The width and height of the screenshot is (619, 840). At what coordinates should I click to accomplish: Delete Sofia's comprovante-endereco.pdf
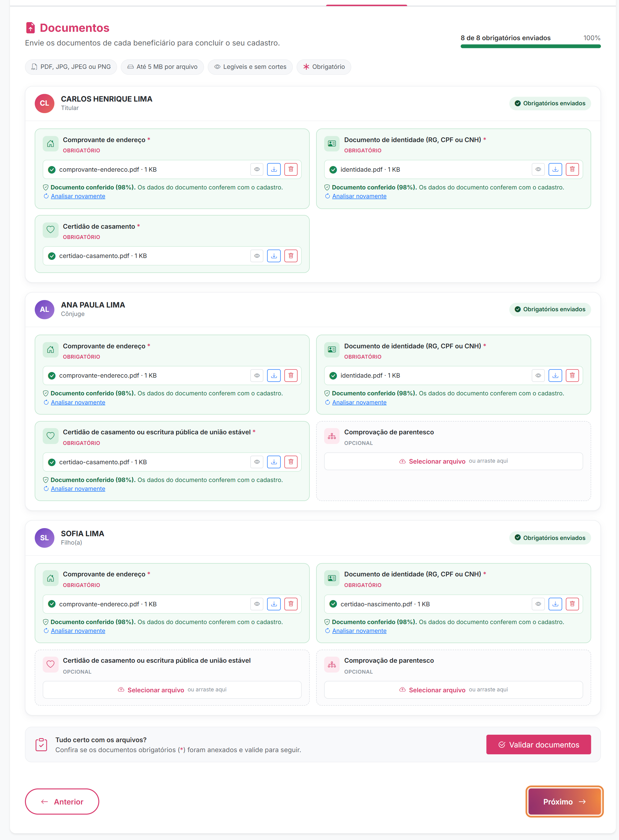(291, 604)
